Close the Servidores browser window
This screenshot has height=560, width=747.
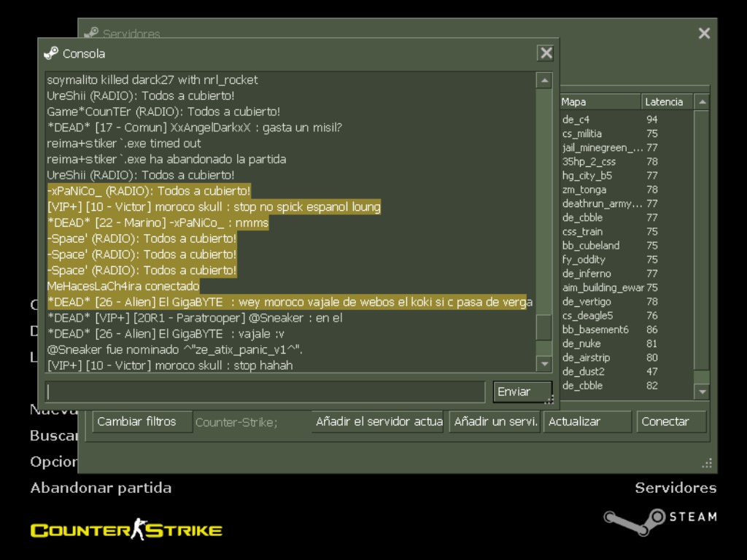pyautogui.click(x=704, y=34)
